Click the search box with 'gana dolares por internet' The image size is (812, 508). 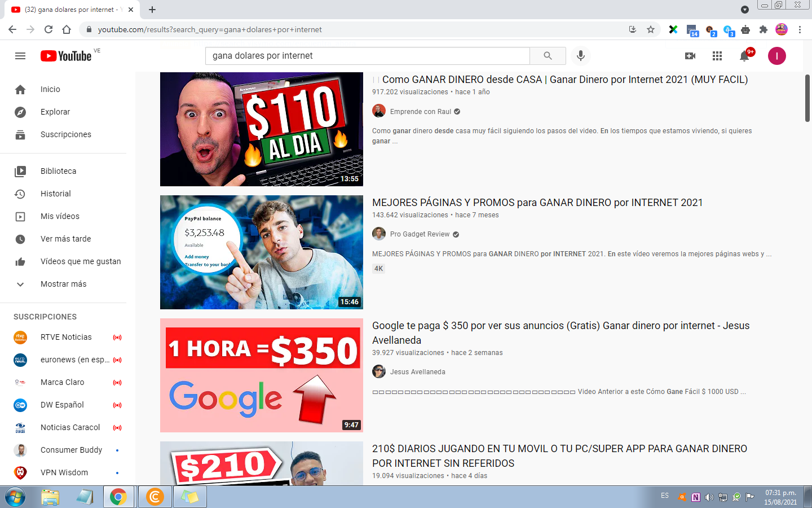pos(368,56)
